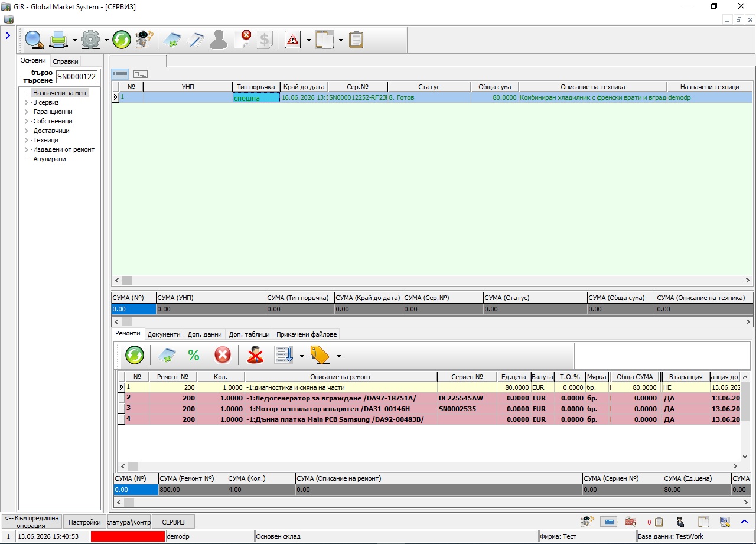Click the grey person silhouette icon
Viewport: 756px width, 544px height.
coord(219,40)
